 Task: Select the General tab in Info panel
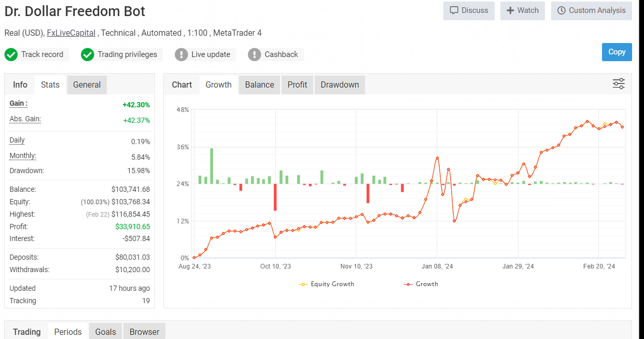87,85
